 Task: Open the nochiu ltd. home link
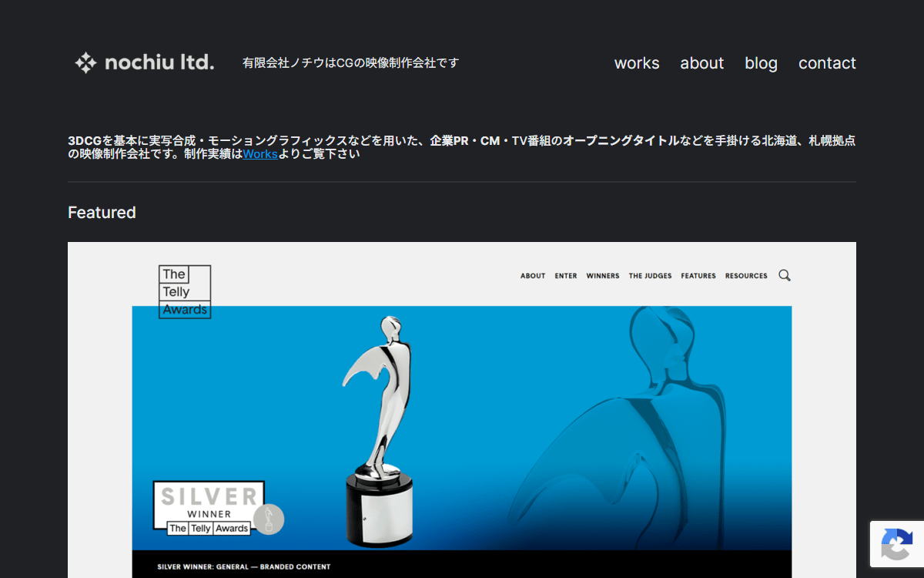coord(145,62)
